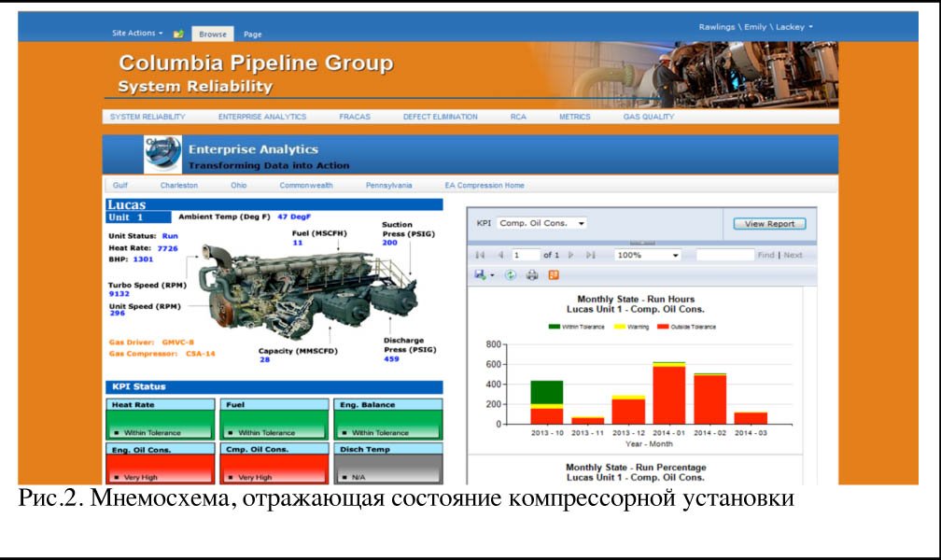Refresh the report with the green refresh icon
Viewport: 941px width, 560px height.
coord(511,275)
